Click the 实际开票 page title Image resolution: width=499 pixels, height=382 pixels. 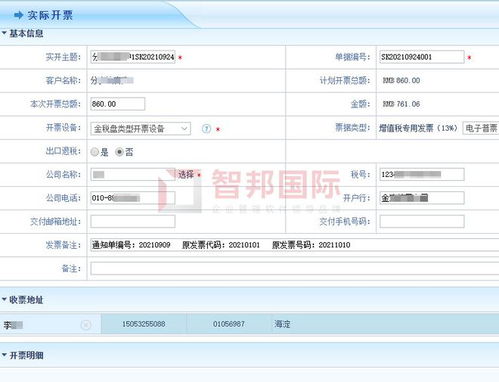[50, 15]
